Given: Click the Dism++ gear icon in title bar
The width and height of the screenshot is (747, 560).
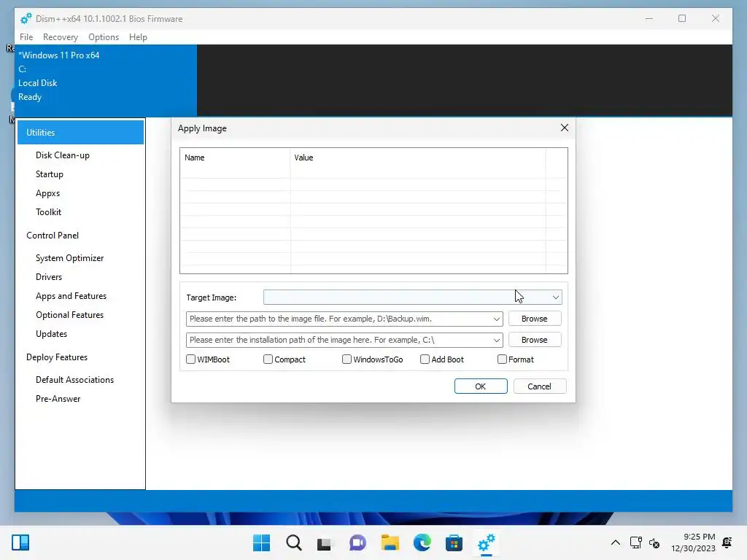Looking at the screenshot, I should [x=26, y=18].
